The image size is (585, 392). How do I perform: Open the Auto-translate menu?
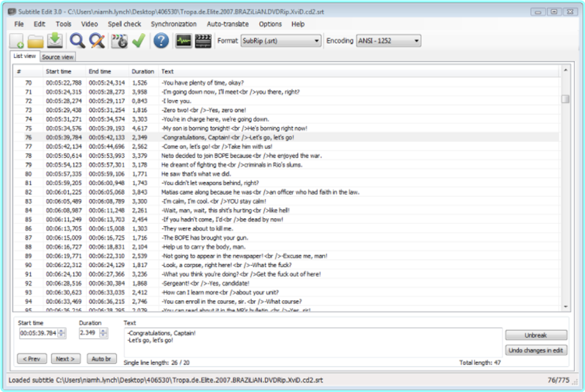pyautogui.click(x=228, y=24)
